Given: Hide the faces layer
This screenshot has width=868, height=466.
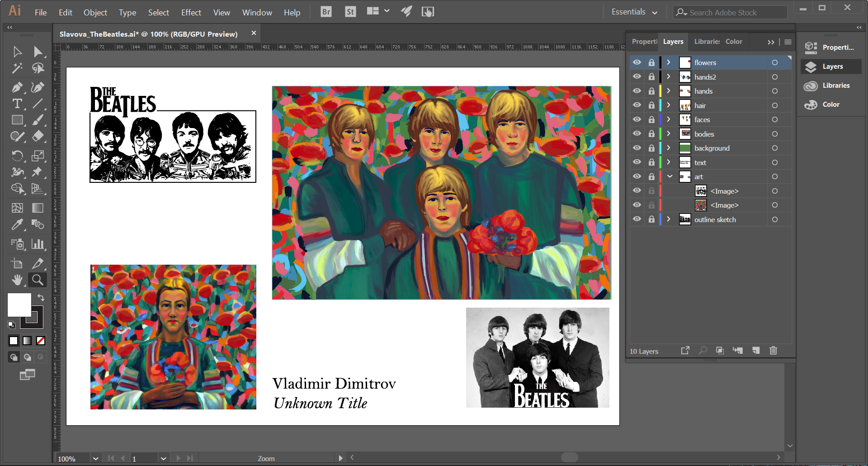Looking at the screenshot, I should pyautogui.click(x=637, y=119).
